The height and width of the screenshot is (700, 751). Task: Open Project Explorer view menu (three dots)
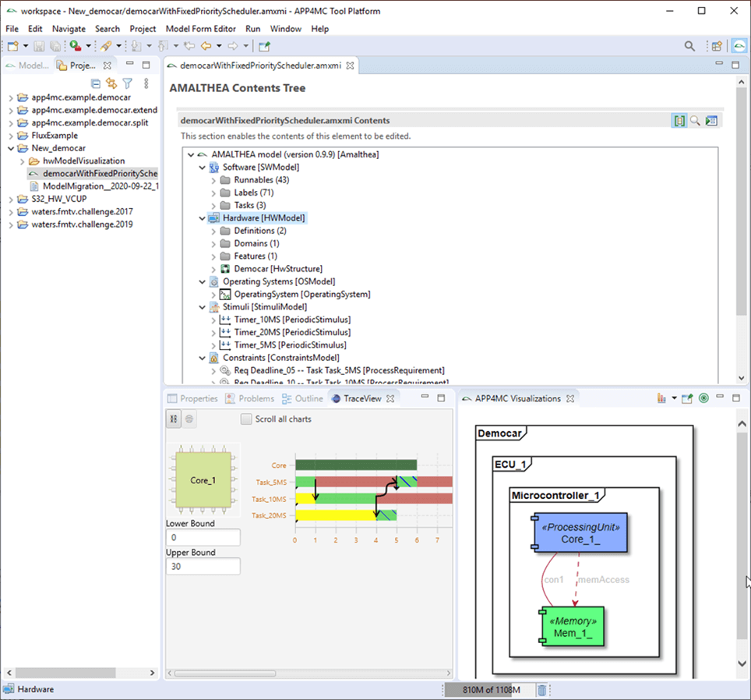point(146,84)
